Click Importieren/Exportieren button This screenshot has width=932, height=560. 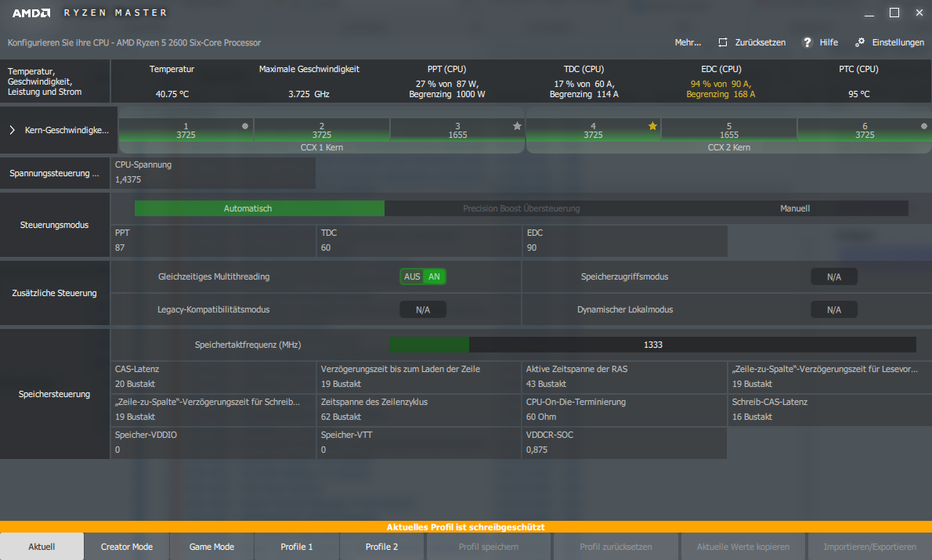tap(869, 547)
